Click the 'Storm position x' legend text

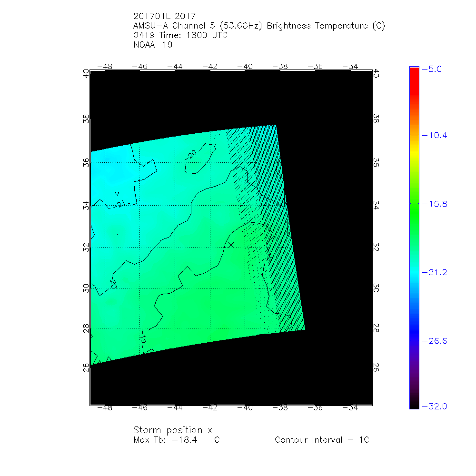pos(172,430)
